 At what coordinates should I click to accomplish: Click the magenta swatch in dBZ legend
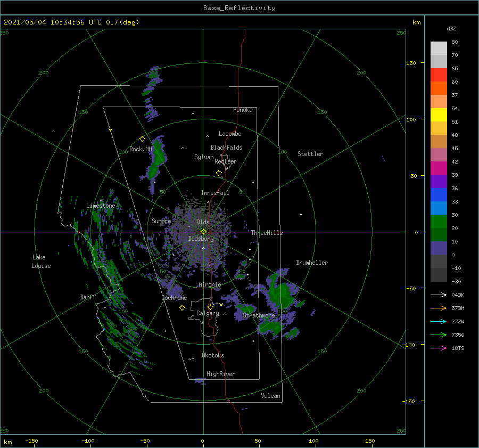tap(439, 168)
